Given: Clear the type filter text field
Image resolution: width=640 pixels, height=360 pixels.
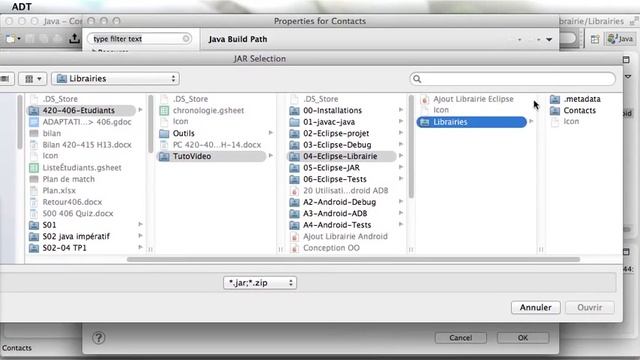Looking at the screenshot, I should point(186,38).
